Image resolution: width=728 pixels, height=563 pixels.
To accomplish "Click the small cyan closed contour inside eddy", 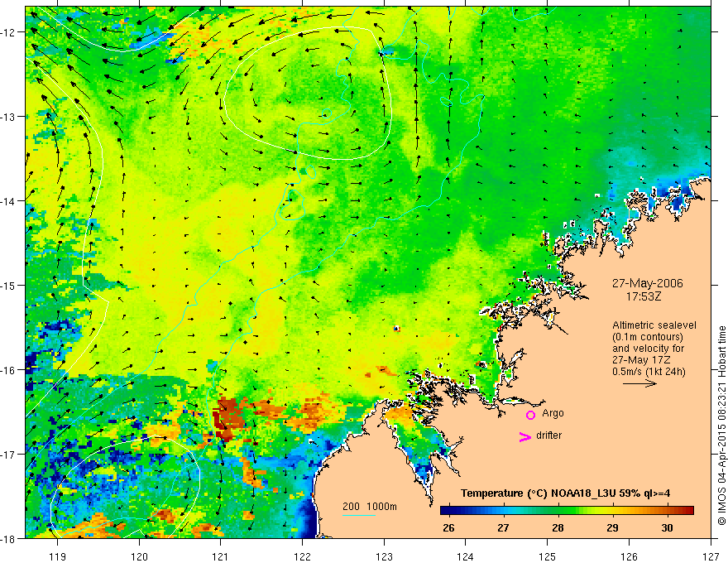I will click(327, 113).
